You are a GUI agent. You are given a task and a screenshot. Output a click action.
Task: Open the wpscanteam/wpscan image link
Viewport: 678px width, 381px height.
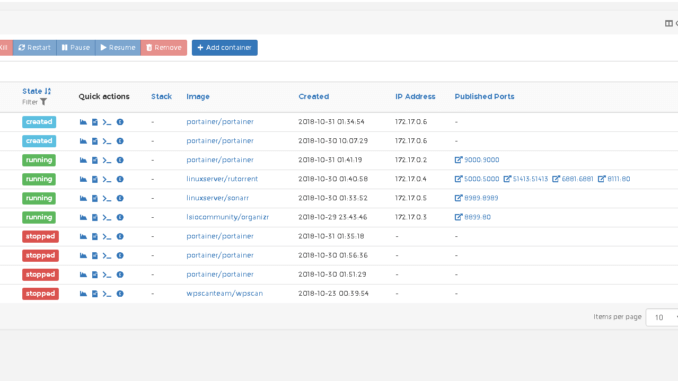224,294
